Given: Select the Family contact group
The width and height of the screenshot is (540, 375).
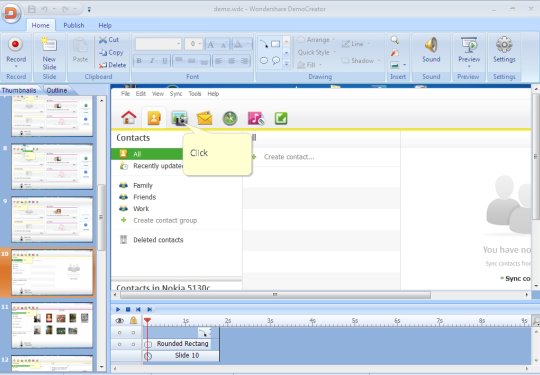Looking at the screenshot, I should coord(143,186).
